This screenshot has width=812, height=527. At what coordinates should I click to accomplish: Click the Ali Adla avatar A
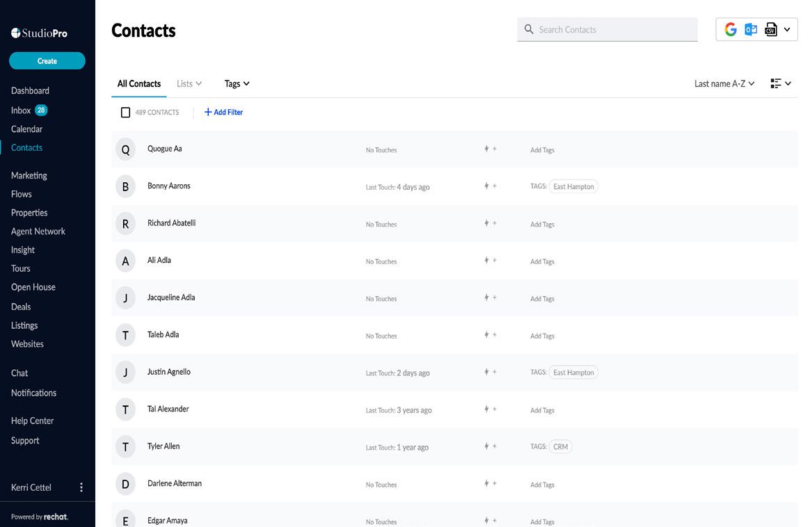point(125,261)
